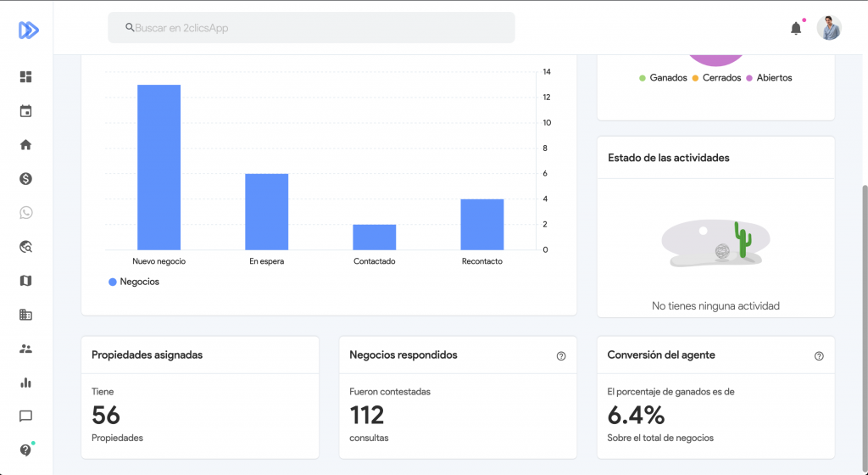Open the bar chart reports icon

click(x=26, y=383)
